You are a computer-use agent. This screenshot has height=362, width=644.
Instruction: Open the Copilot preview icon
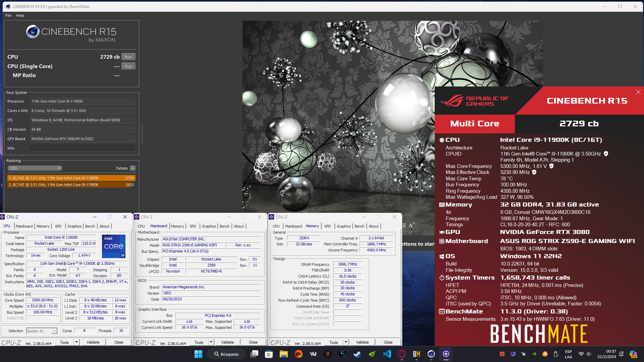(633, 354)
